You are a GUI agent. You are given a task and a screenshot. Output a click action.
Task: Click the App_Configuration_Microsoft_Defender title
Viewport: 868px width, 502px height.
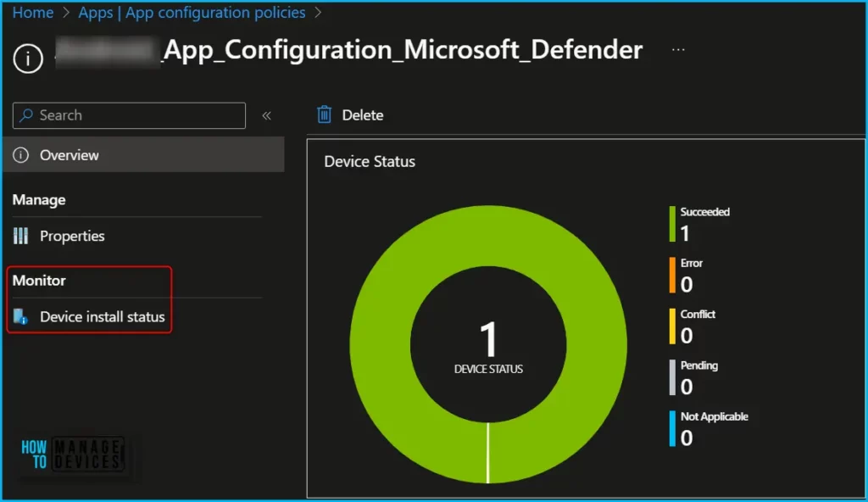coord(403,50)
